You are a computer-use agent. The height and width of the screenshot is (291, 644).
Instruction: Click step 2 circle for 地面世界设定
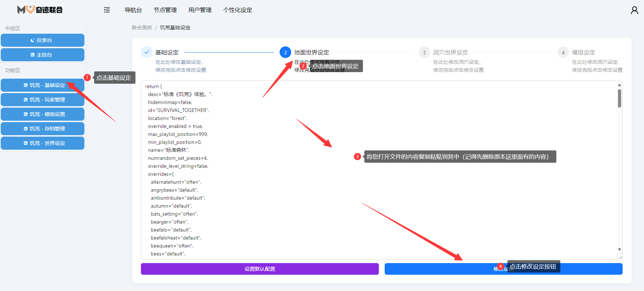285,52
